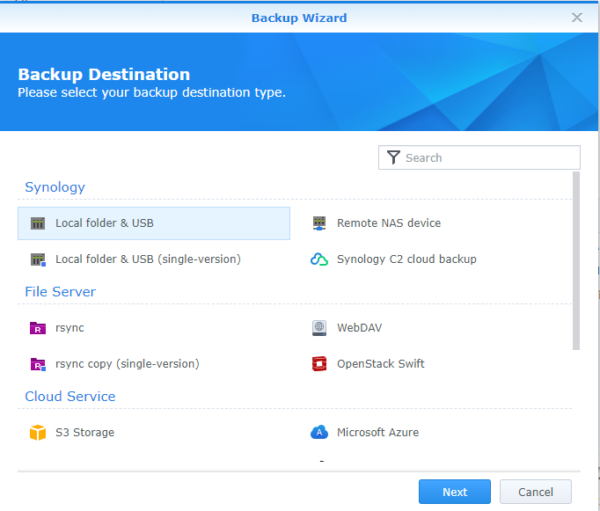Click the Synology section heading
600x511 pixels.
click(55, 187)
